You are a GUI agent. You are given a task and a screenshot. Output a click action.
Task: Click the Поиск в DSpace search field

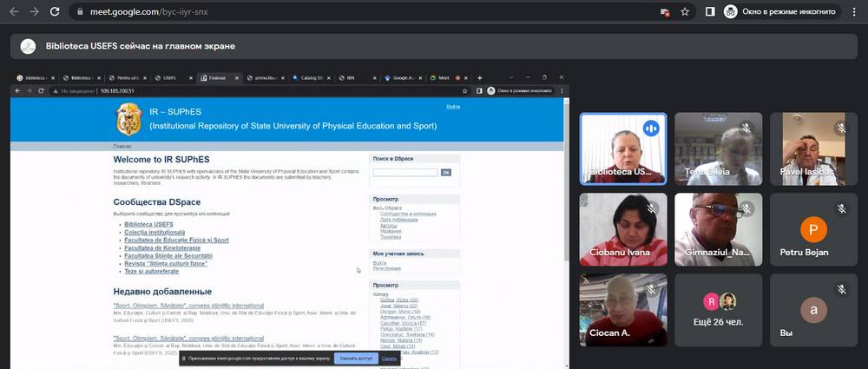[405, 172]
